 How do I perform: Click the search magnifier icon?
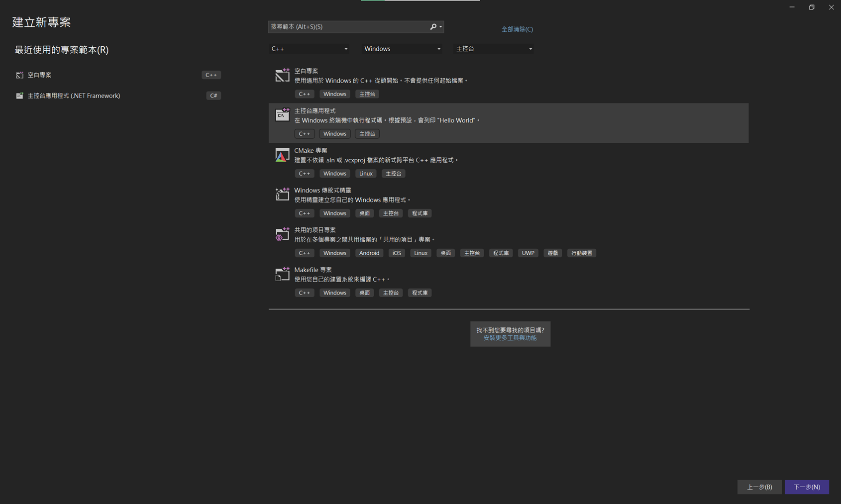433,27
